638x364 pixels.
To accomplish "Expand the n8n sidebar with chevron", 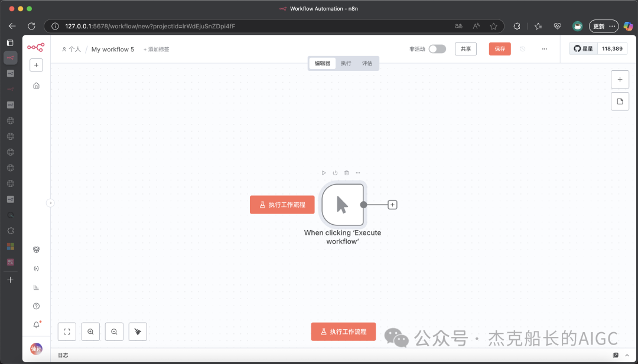I will (50, 203).
